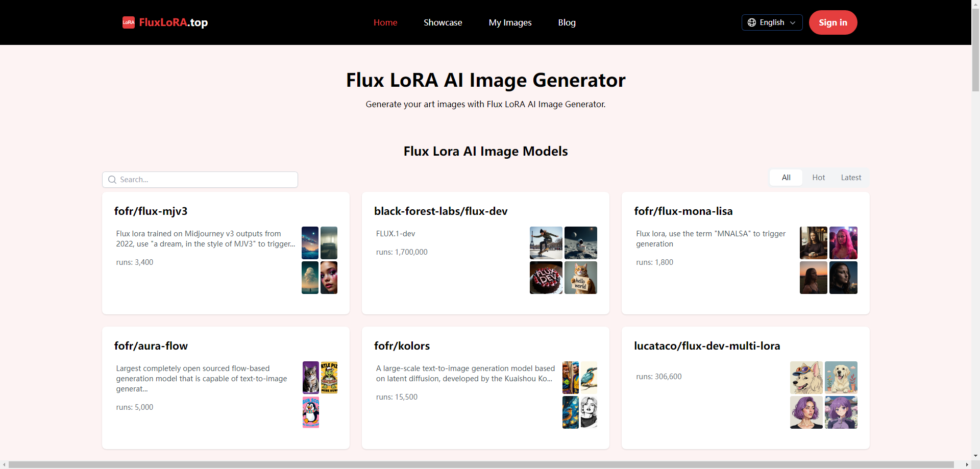Click 'runs: 3,400' text
Image resolution: width=980 pixels, height=469 pixels.
pyautogui.click(x=135, y=262)
